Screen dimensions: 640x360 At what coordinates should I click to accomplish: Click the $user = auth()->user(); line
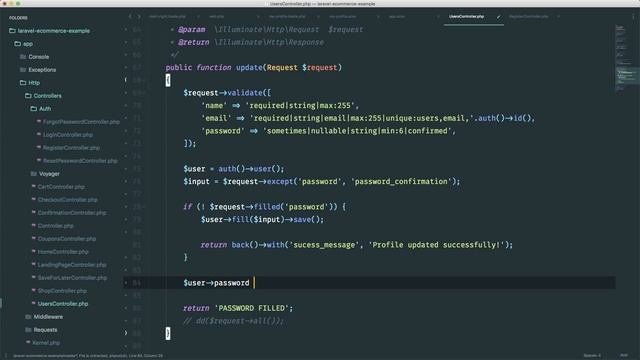tap(233, 169)
